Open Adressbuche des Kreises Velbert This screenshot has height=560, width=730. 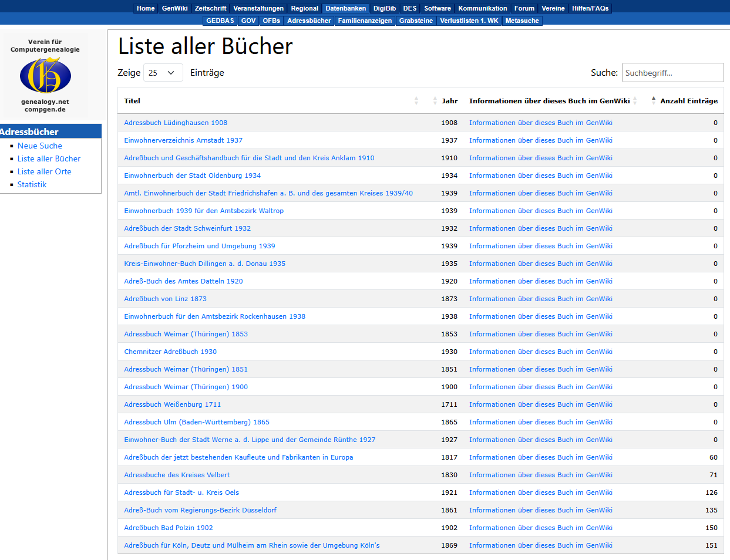pos(177,475)
